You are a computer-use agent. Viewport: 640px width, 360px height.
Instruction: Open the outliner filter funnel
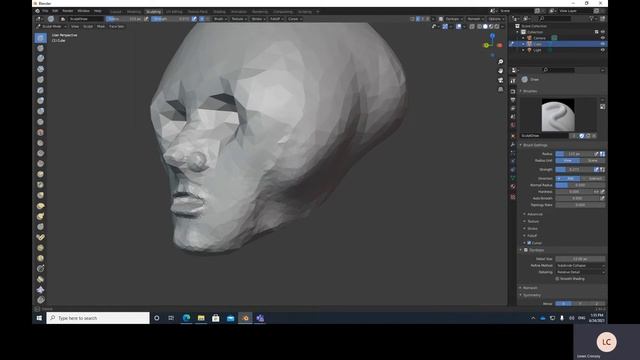(591, 19)
